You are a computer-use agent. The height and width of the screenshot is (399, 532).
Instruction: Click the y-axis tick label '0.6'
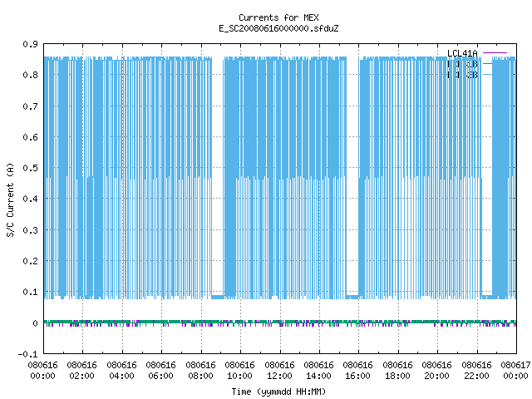coord(30,137)
